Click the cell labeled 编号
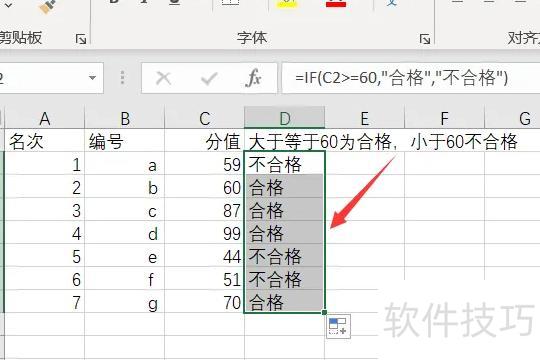The width and height of the screenshot is (540, 360). tap(125, 141)
